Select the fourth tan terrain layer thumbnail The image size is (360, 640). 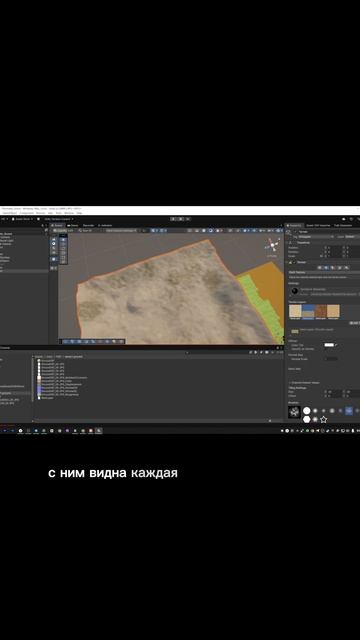point(333,312)
